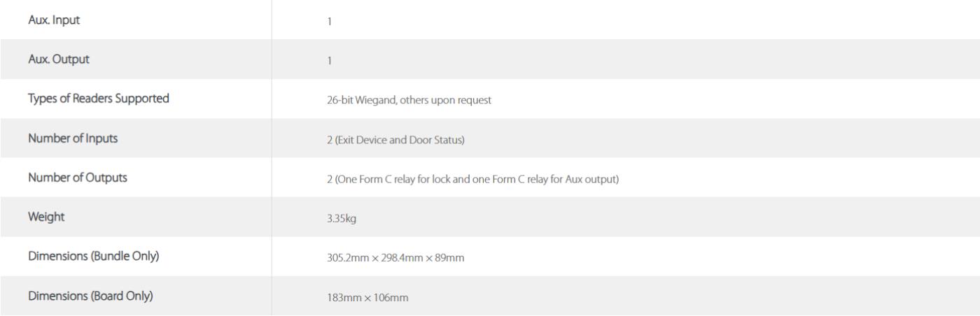
Task: Click the Number of Outputs label
Action: [x=77, y=177]
